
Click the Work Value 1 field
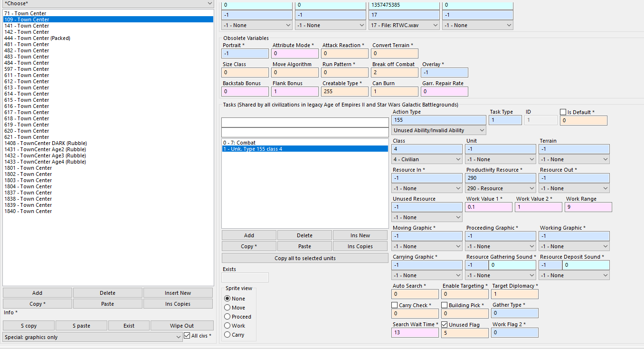coord(489,207)
